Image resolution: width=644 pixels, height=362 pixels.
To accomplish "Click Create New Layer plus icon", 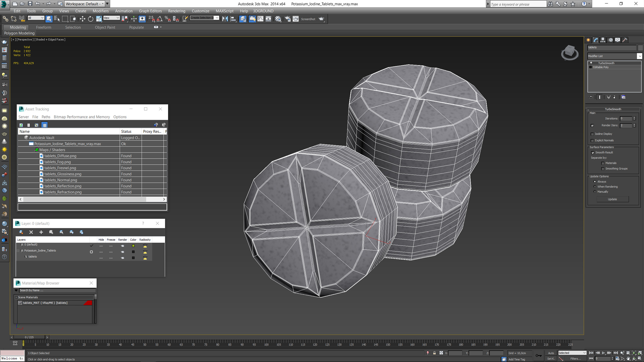I will point(41,232).
